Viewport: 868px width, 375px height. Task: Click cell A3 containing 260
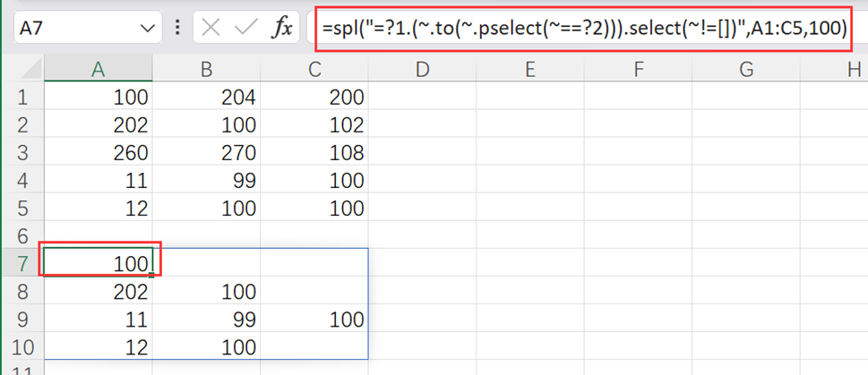(x=97, y=152)
